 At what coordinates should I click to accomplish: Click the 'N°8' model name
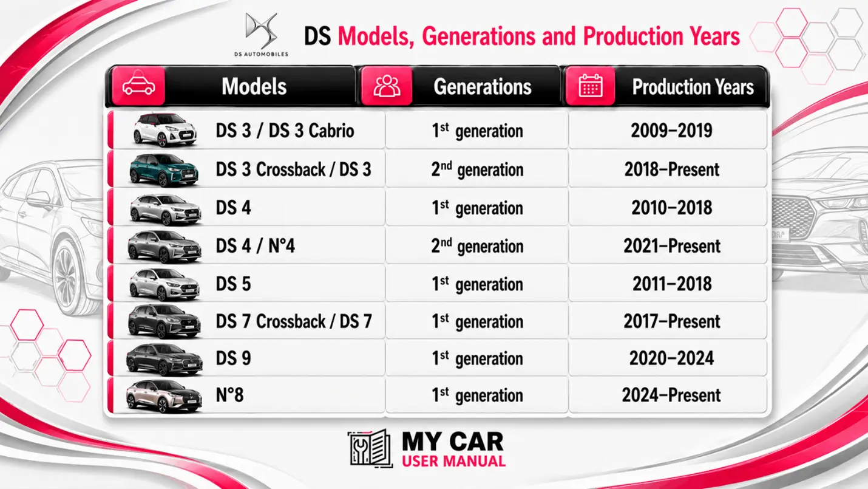coord(229,395)
